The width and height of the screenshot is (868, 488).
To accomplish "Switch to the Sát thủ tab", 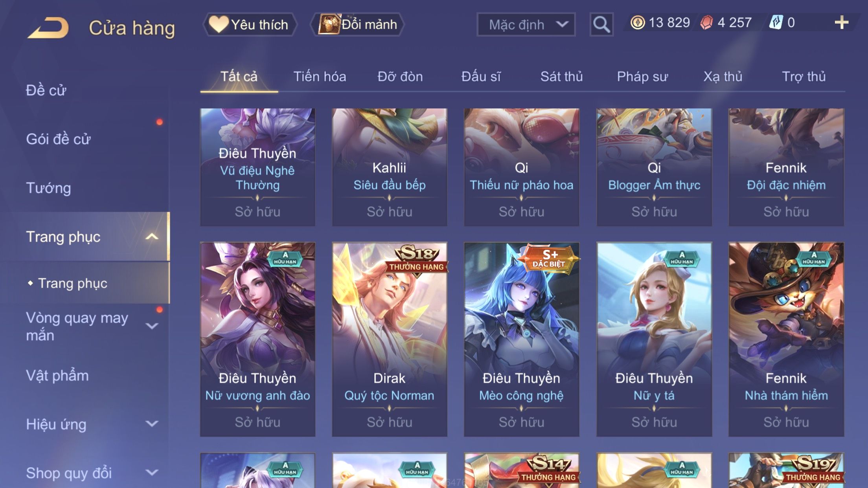I will (561, 76).
